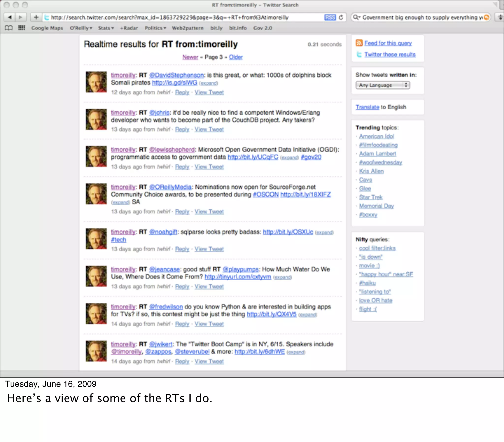Go back with the browser back arrow
Screen dimensions: 504x442
[10, 17]
